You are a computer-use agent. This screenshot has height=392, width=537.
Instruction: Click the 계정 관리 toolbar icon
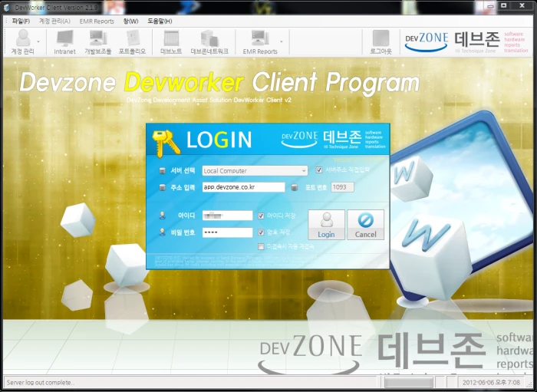point(22,42)
